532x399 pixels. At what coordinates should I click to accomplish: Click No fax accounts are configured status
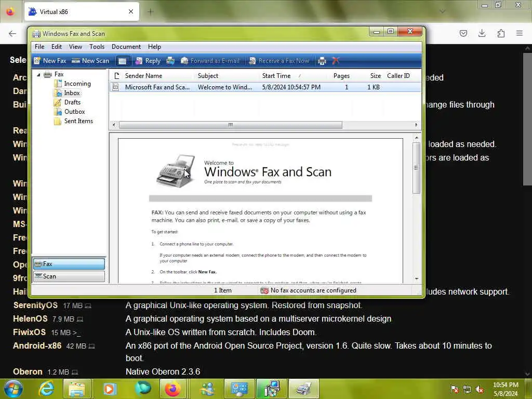point(309,290)
